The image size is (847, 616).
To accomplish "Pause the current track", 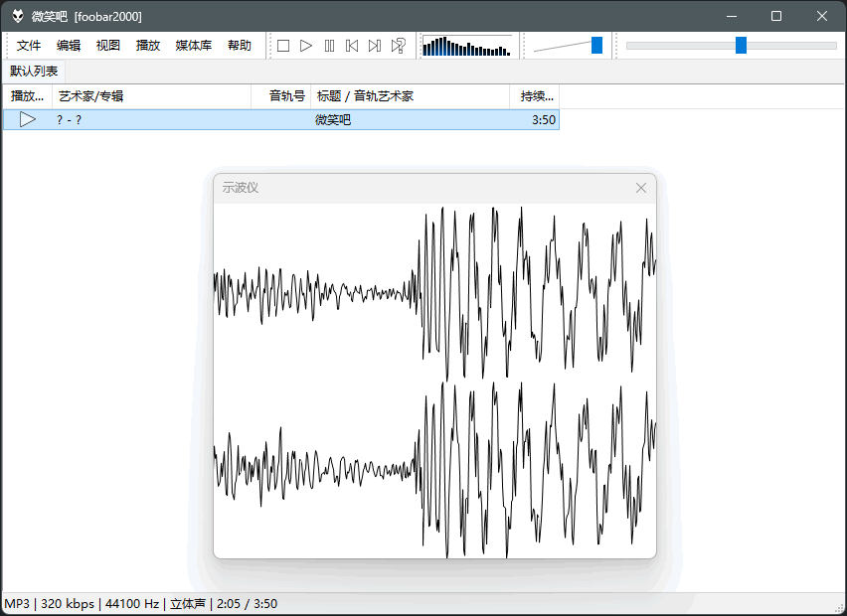I will pyautogui.click(x=329, y=46).
